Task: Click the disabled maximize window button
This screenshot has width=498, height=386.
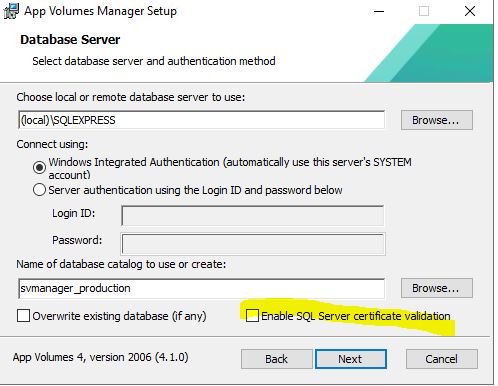Action: 424,11
